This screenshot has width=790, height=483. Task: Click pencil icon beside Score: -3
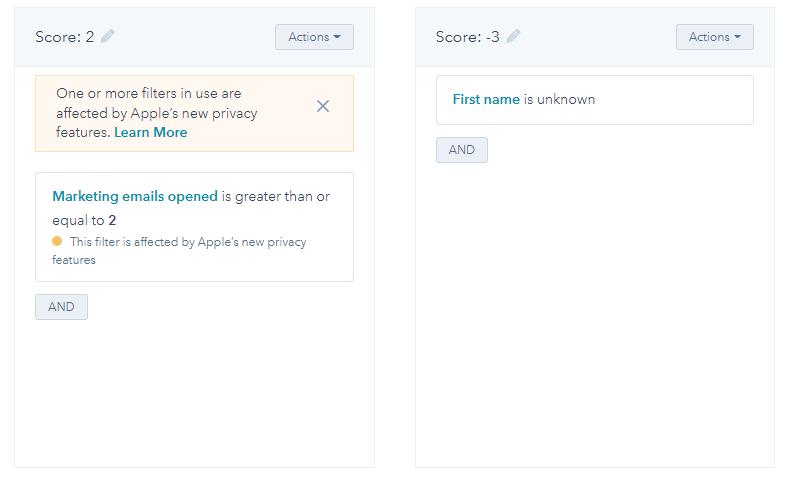tap(513, 36)
